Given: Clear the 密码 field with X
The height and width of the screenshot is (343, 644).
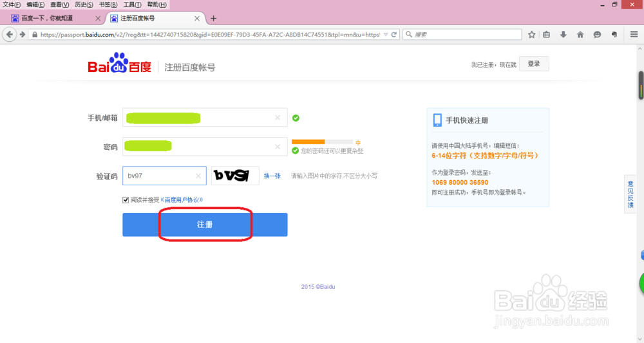Looking at the screenshot, I should (278, 147).
